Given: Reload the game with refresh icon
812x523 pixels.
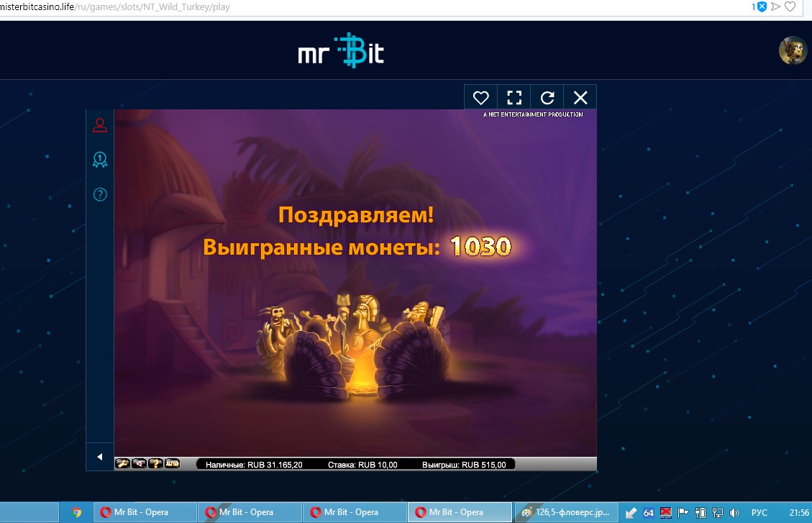Looking at the screenshot, I should coord(547,97).
